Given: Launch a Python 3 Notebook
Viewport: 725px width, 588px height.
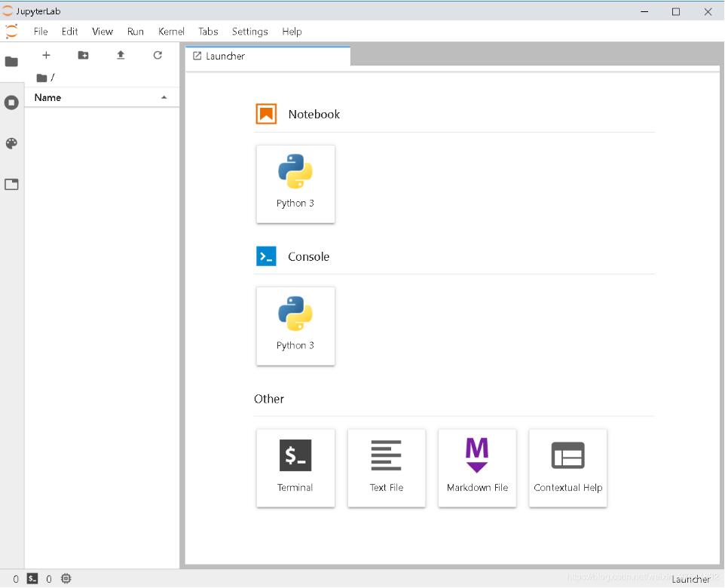Looking at the screenshot, I should pos(295,184).
